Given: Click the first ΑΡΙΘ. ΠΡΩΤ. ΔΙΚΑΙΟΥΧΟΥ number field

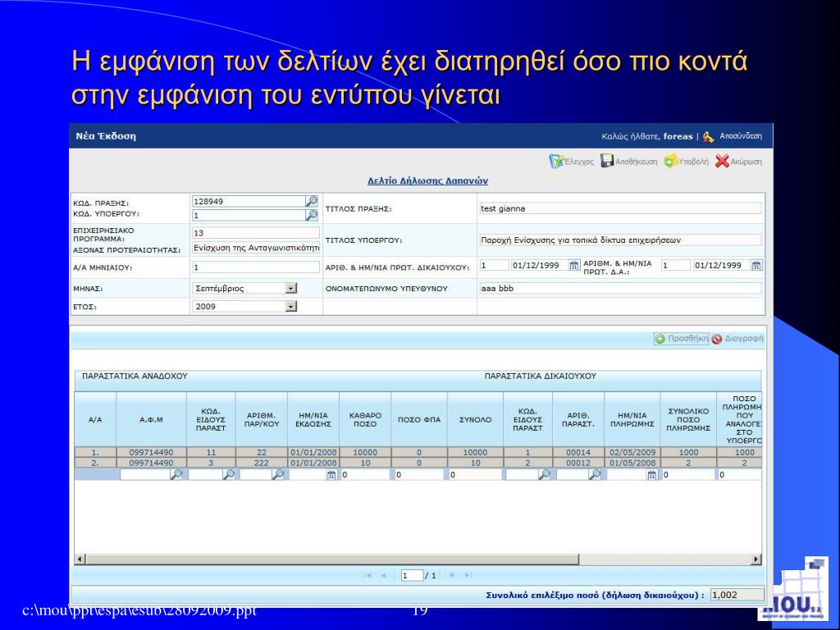Looking at the screenshot, I should (493, 265).
